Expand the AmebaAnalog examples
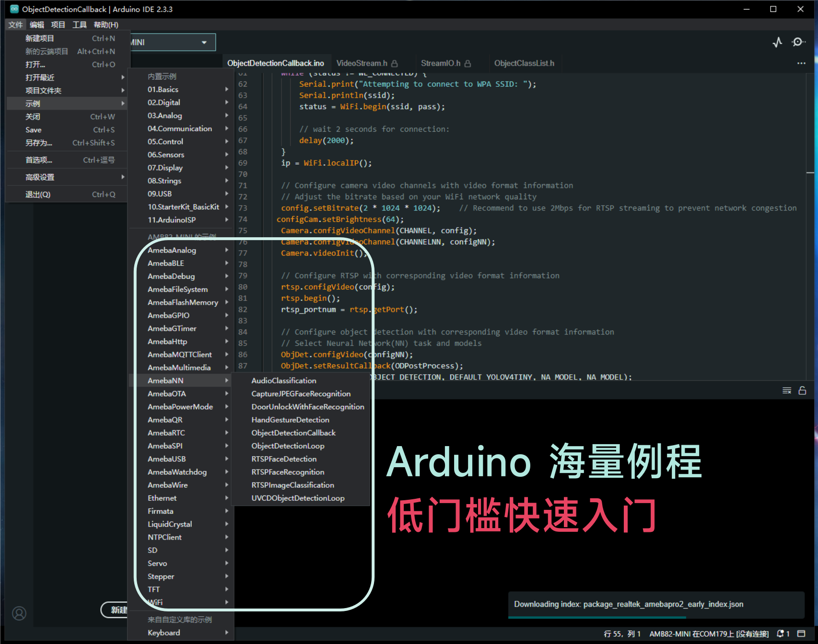 (181, 250)
